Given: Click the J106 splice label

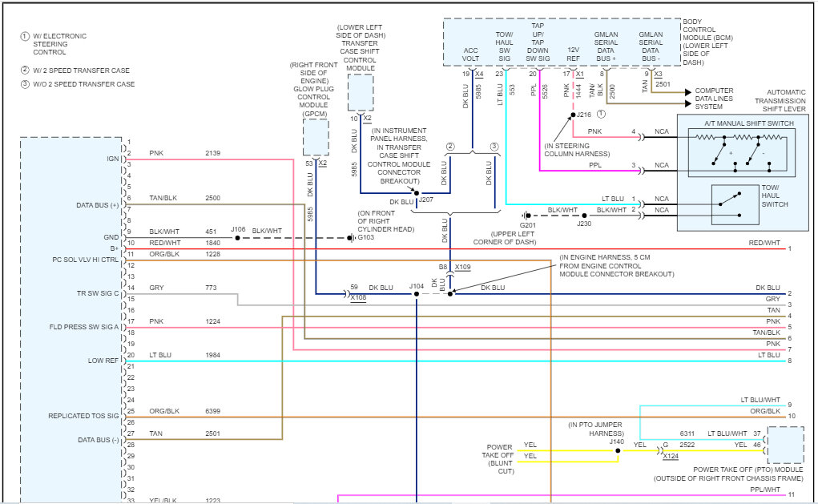Looking at the screenshot, I should click(x=238, y=229).
